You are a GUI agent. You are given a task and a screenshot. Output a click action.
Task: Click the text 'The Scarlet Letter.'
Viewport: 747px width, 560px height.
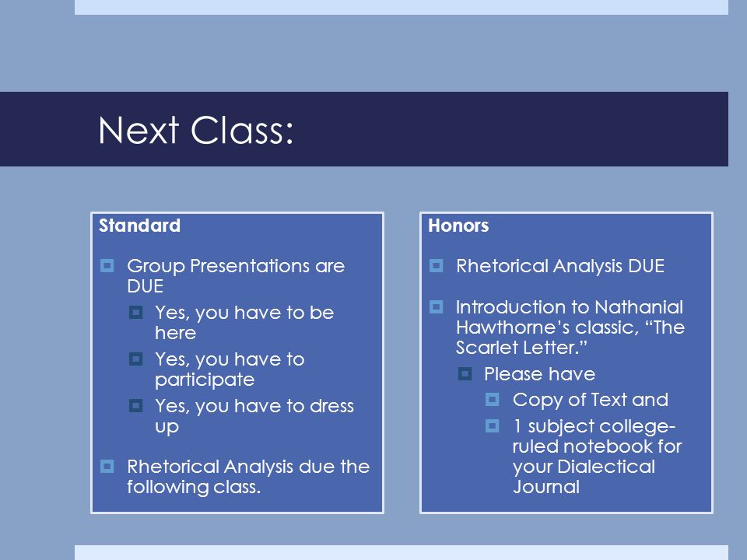[570, 337]
